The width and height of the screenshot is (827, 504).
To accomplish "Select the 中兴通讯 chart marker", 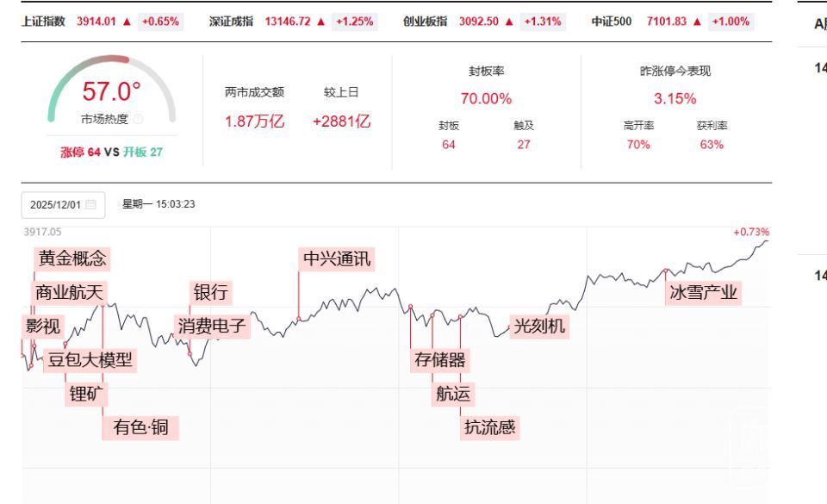I will coord(337,258).
